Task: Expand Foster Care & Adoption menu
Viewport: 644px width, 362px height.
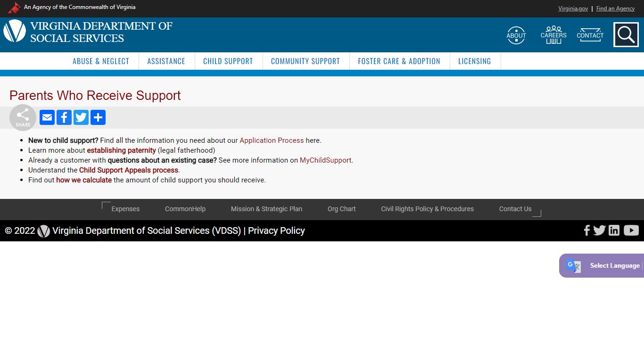Action: pos(399,61)
